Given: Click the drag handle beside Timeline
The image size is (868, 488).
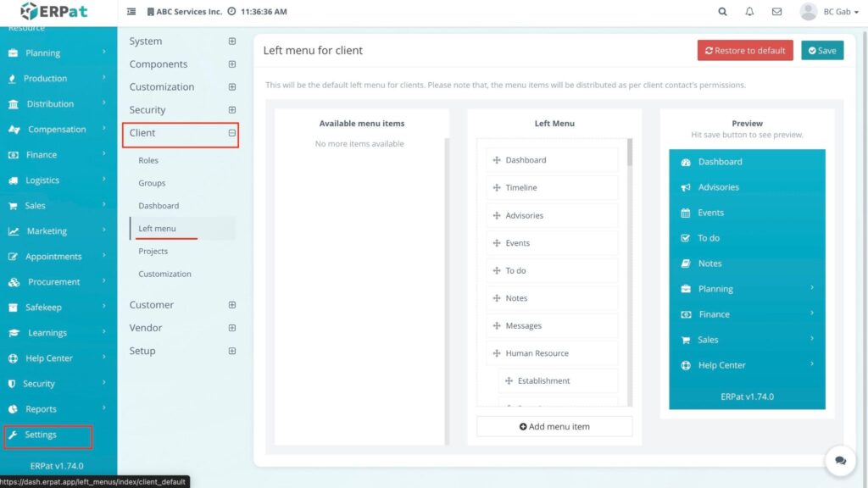Looking at the screenshot, I should [x=497, y=188].
